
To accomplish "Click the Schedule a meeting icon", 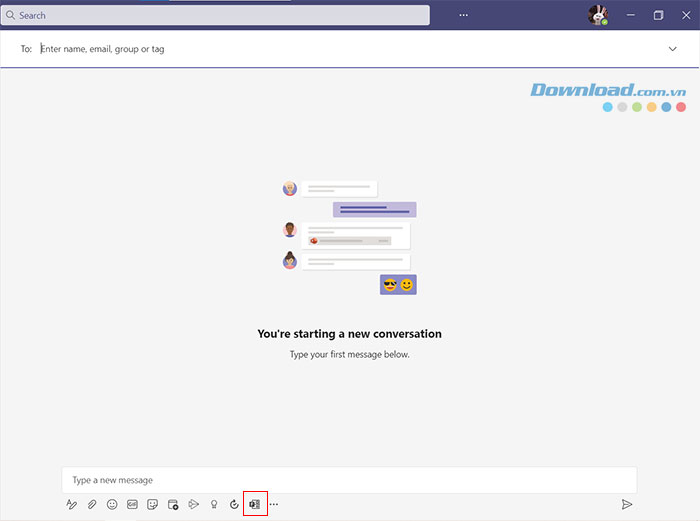I will pyautogui.click(x=173, y=505).
